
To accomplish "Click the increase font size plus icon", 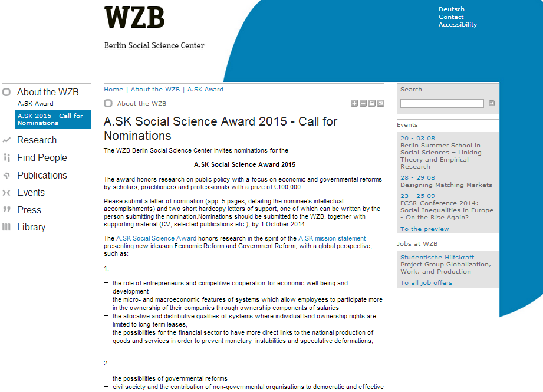I will 354,103.
